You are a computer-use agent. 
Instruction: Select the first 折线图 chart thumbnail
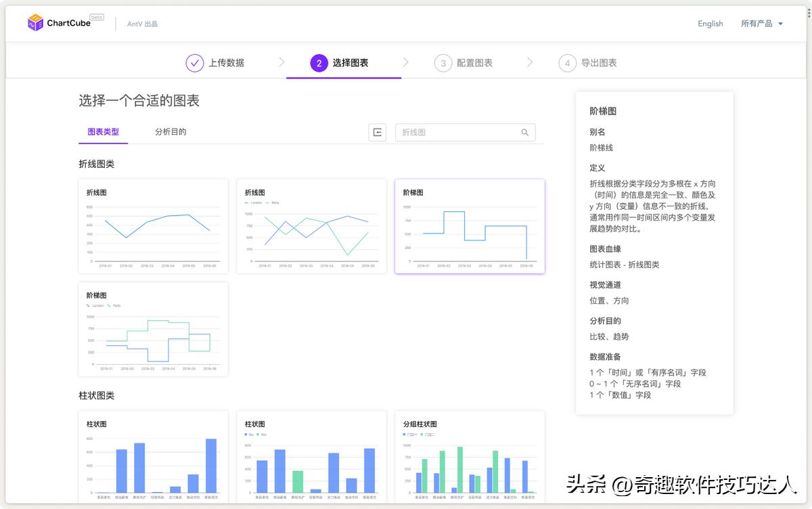(x=153, y=227)
